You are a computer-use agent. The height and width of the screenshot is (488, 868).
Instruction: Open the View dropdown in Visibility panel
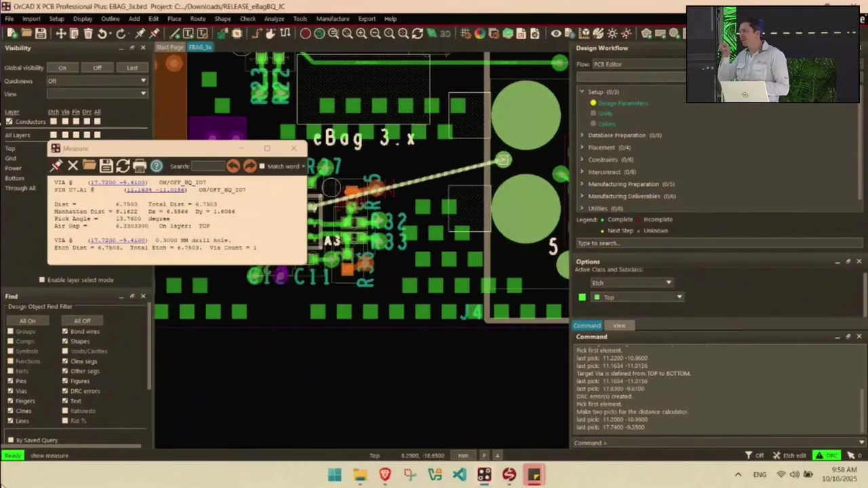(96, 94)
